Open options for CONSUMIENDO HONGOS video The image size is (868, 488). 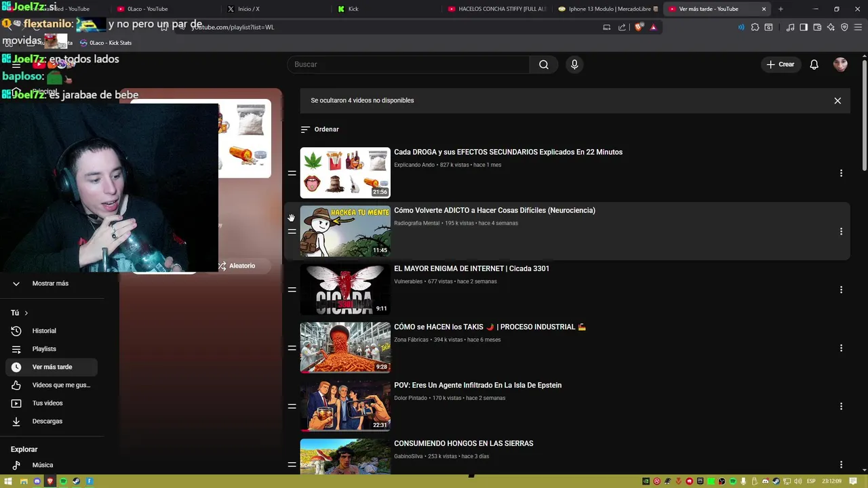point(841,464)
